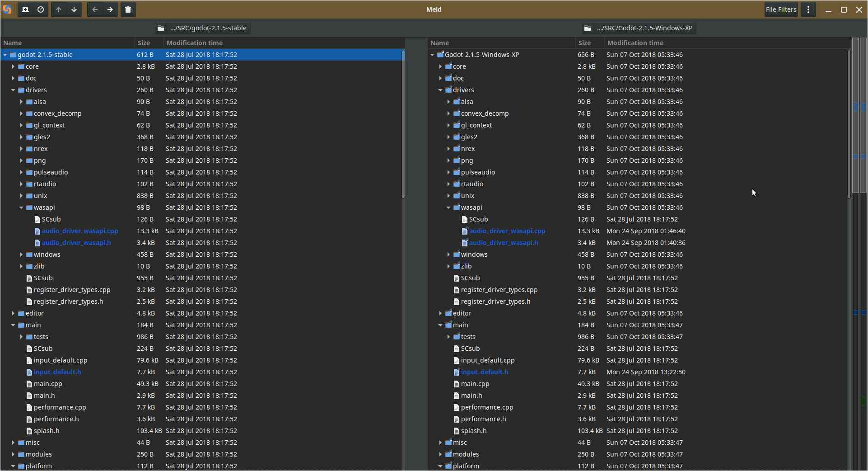Jump to next change with down arrow

(x=74, y=9)
